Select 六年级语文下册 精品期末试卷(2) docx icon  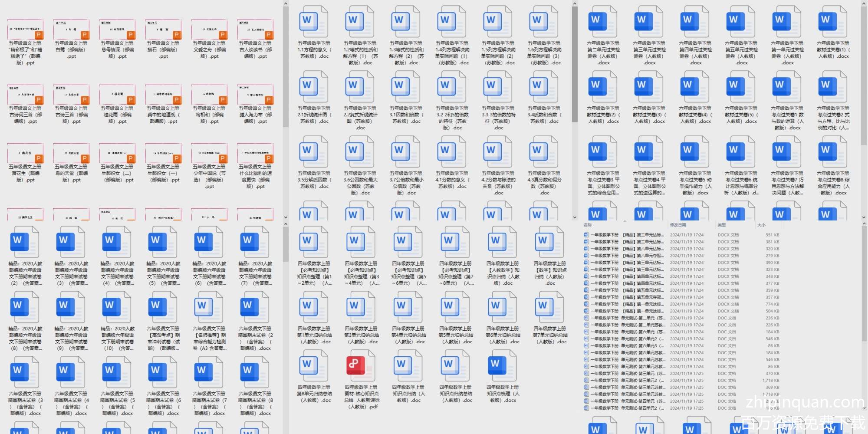(x=255, y=307)
